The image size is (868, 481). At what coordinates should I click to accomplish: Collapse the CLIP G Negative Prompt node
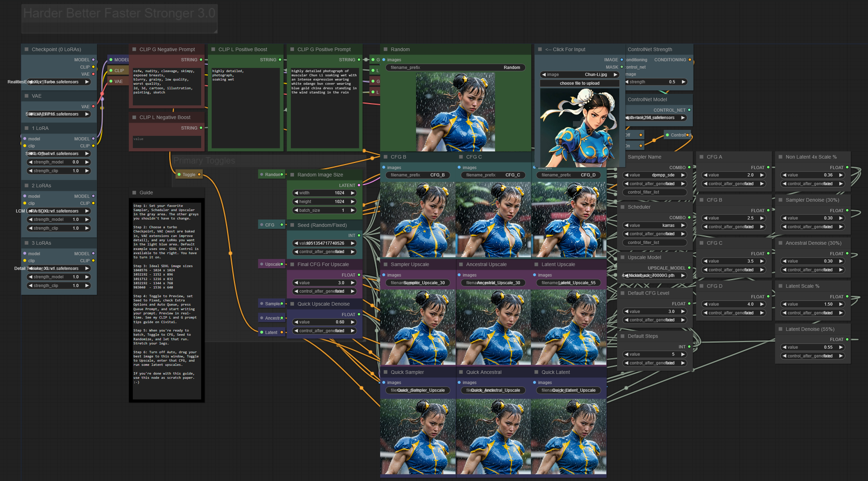[x=134, y=49]
